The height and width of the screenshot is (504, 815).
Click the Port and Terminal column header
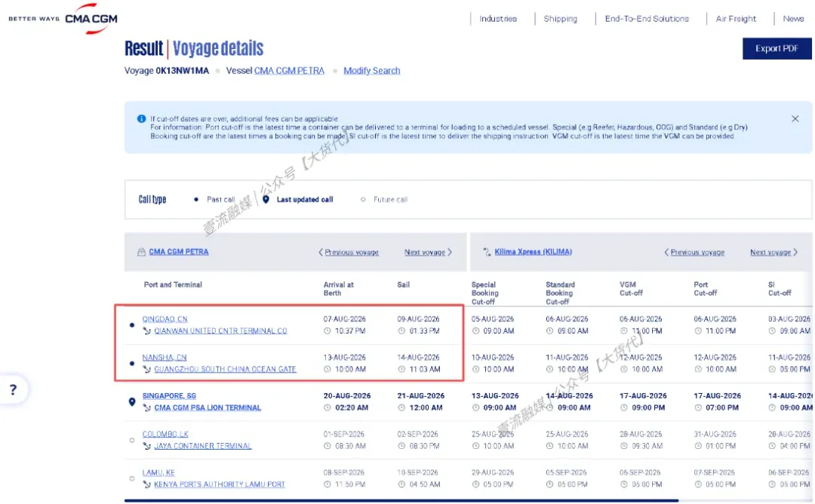click(x=173, y=284)
